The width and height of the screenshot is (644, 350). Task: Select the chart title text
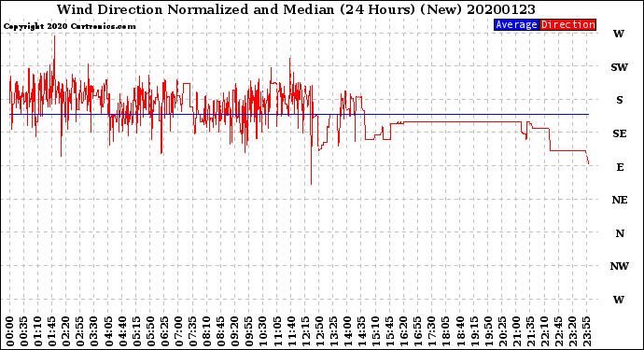296,9
